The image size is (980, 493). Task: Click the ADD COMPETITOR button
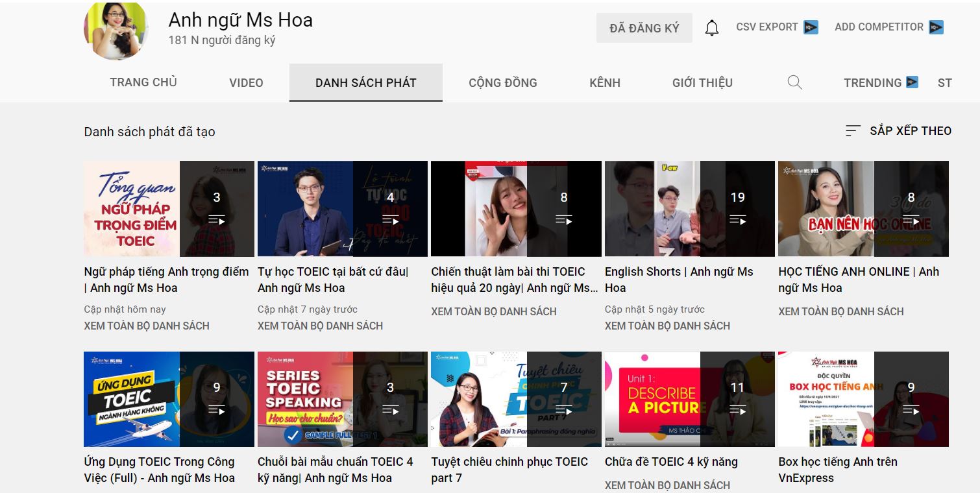pos(888,27)
